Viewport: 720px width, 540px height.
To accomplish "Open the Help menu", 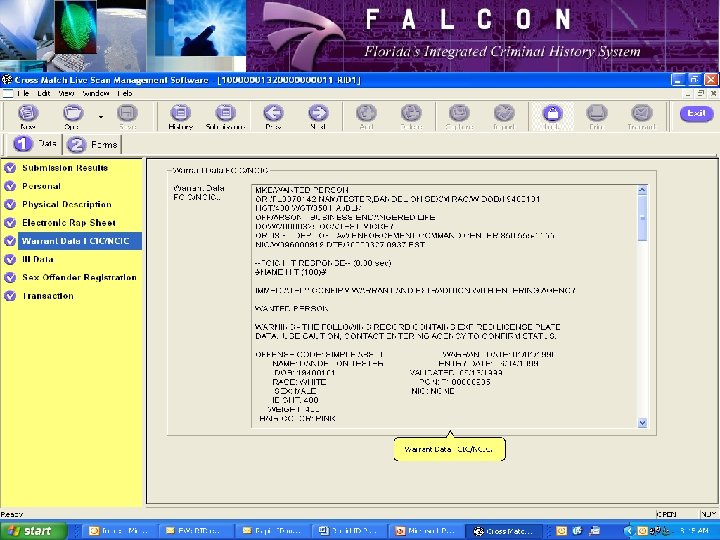I will tap(124, 93).
